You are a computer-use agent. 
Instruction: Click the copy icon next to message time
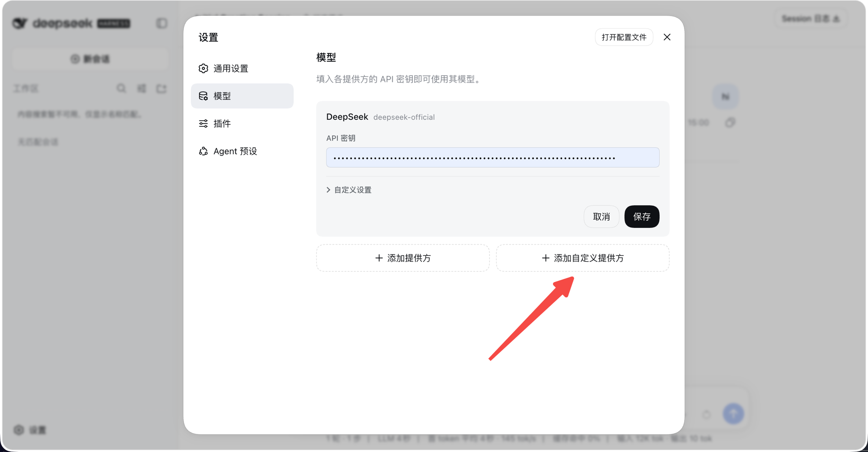pos(730,123)
